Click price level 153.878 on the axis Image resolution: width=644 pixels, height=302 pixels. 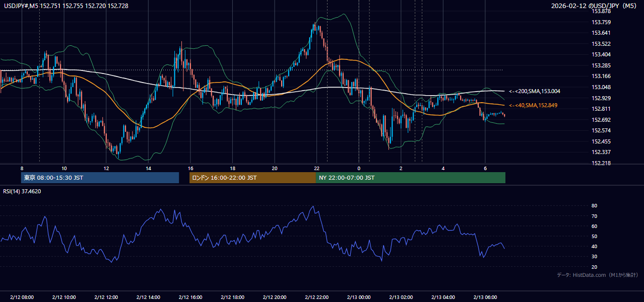click(601, 11)
